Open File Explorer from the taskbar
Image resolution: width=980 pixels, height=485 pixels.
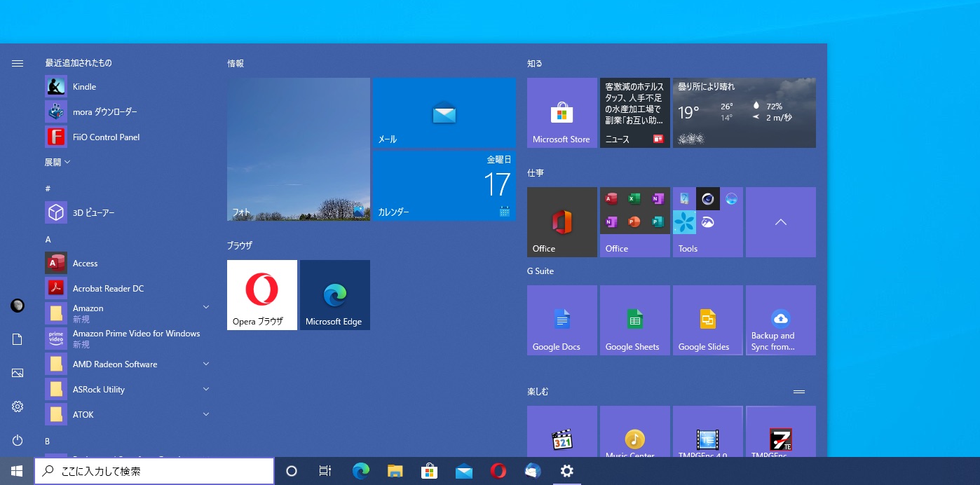[395, 471]
